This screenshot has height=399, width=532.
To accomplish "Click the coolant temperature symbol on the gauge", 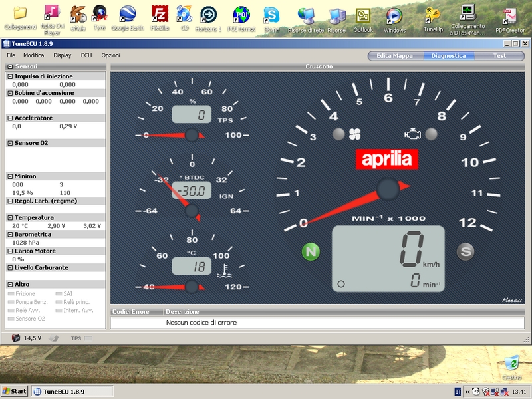I will point(224,271).
